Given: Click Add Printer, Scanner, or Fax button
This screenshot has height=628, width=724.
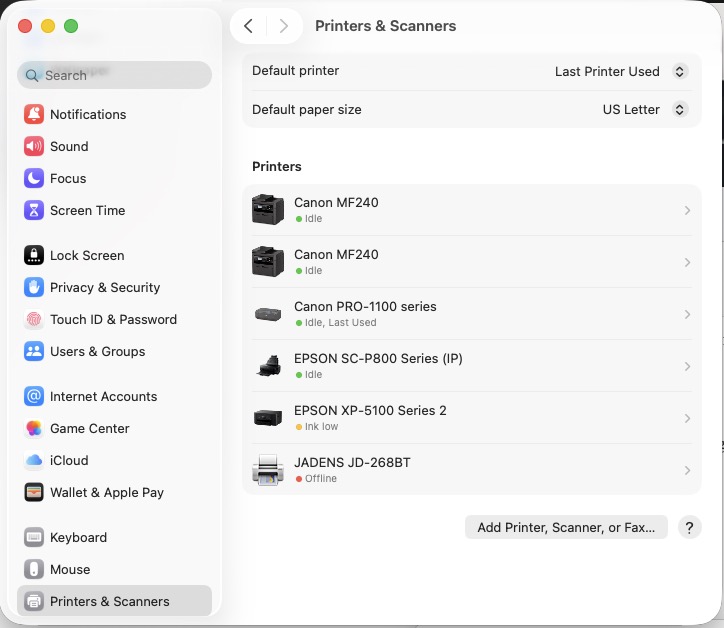Looking at the screenshot, I should coord(566,527).
